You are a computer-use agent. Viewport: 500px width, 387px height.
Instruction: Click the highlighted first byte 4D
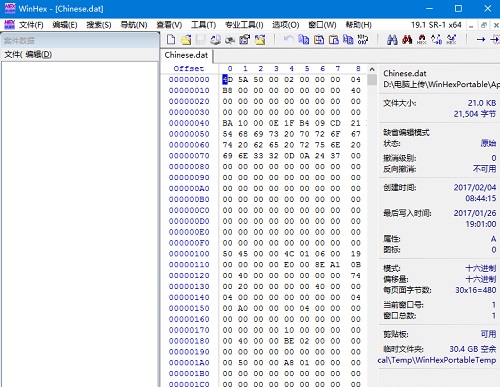point(228,80)
